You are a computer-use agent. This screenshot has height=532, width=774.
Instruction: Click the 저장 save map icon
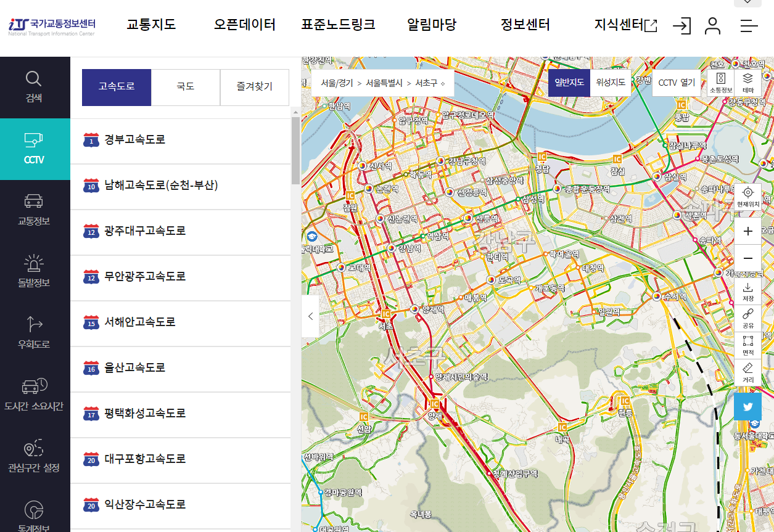click(x=747, y=292)
